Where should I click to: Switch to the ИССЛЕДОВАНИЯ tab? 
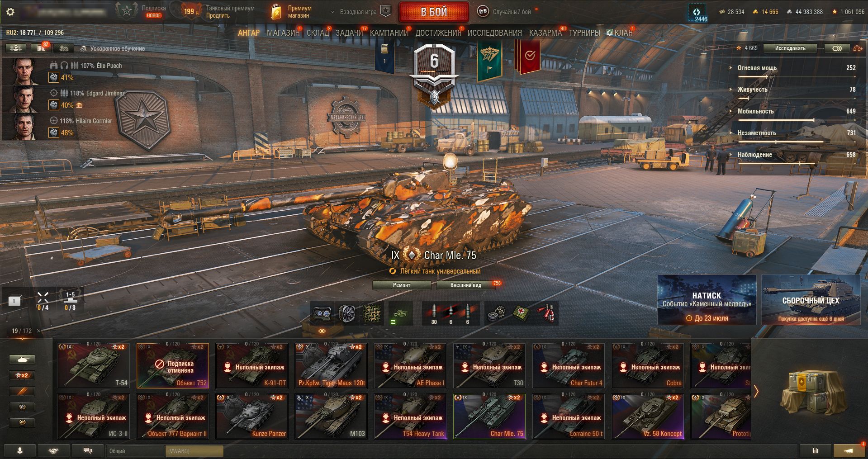click(x=494, y=33)
